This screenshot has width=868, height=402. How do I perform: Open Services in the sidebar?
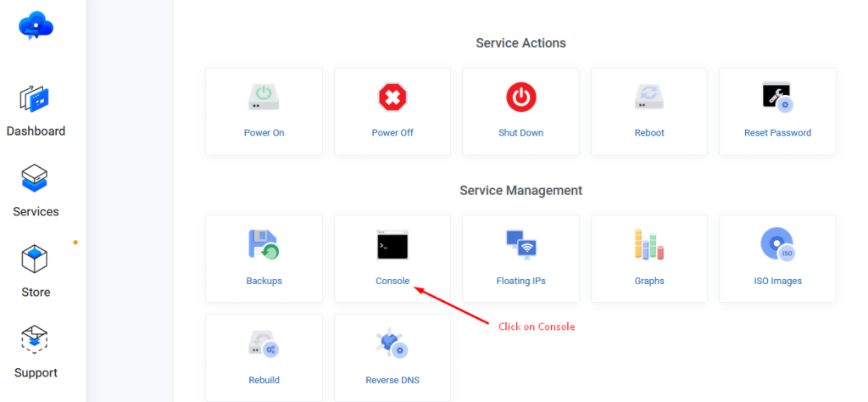click(36, 191)
